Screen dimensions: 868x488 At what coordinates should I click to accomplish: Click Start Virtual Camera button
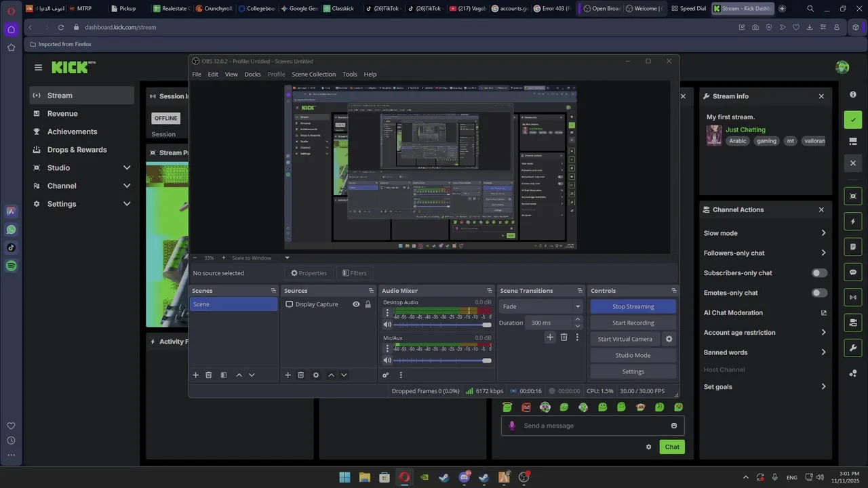tap(625, 339)
